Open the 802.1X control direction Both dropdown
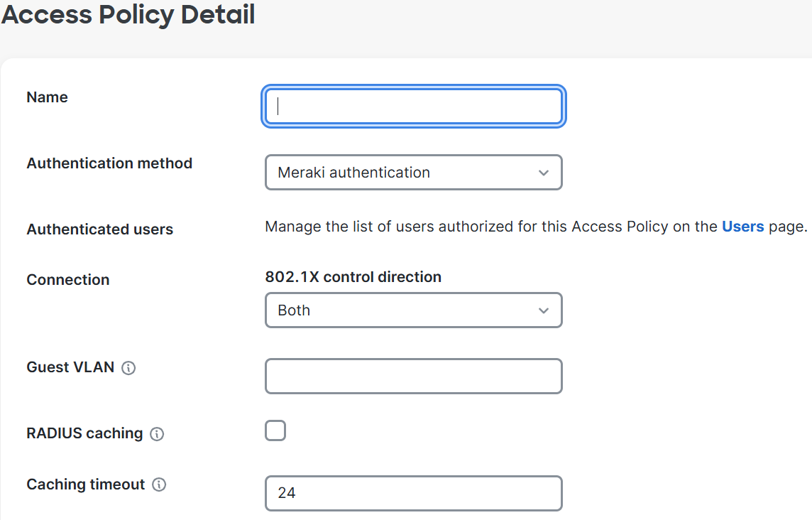This screenshot has height=520, width=812. click(x=413, y=310)
